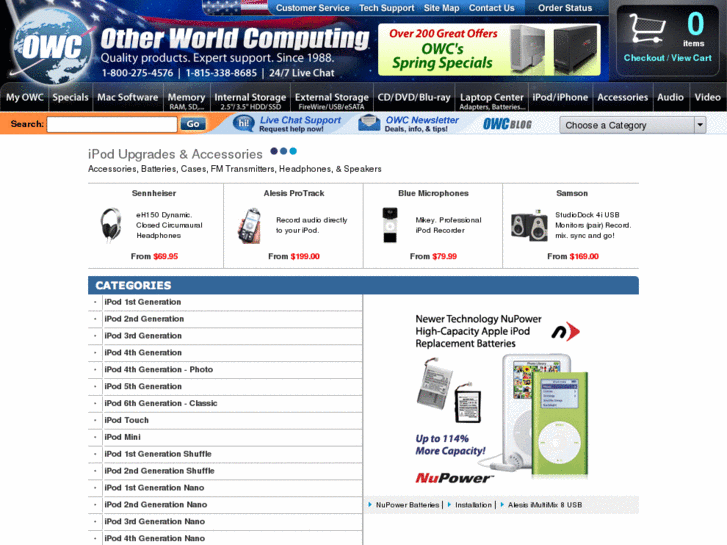Click the 24/7 Live Chat text
The height and width of the screenshot is (545, 727).
click(x=301, y=73)
